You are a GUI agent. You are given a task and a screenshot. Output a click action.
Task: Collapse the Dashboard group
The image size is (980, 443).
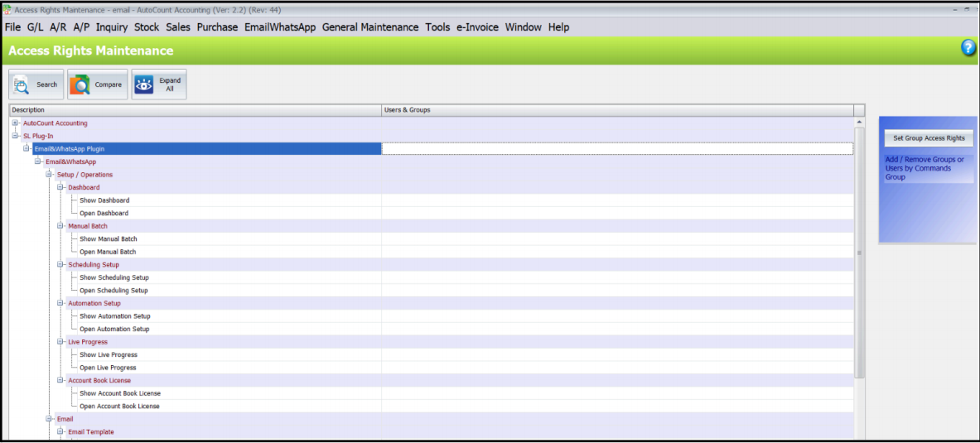pyautogui.click(x=60, y=187)
